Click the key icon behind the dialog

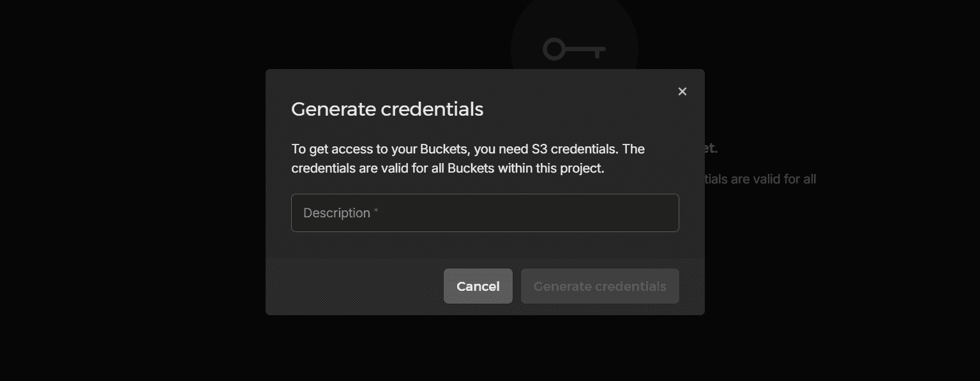click(573, 48)
